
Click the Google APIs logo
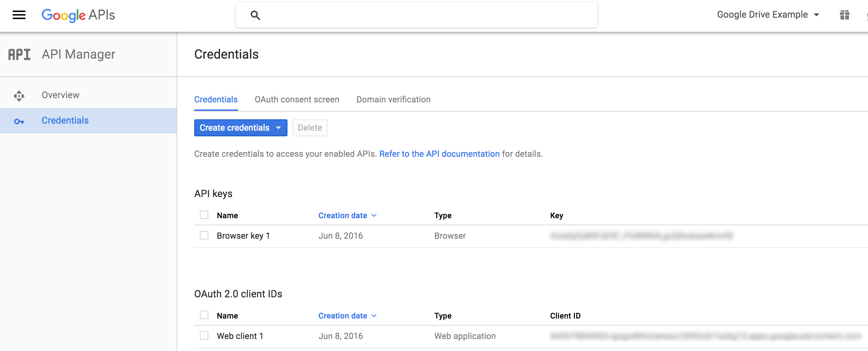pos(78,15)
